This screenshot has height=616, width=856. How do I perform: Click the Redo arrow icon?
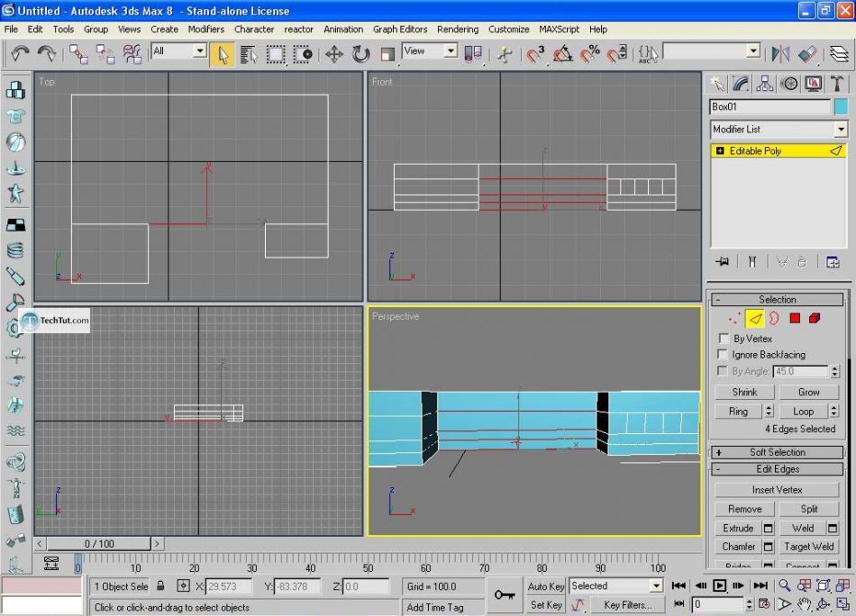(x=46, y=53)
